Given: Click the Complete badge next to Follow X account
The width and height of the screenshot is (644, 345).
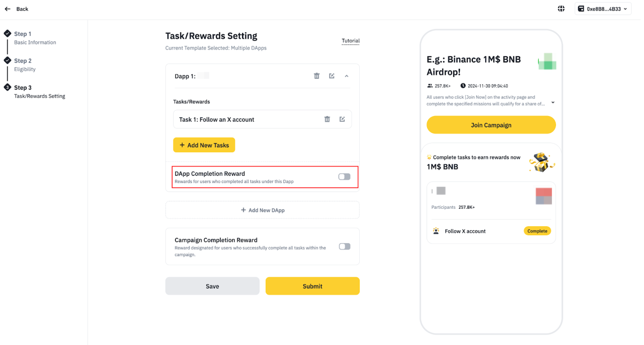Looking at the screenshot, I should tap(537, 231).
